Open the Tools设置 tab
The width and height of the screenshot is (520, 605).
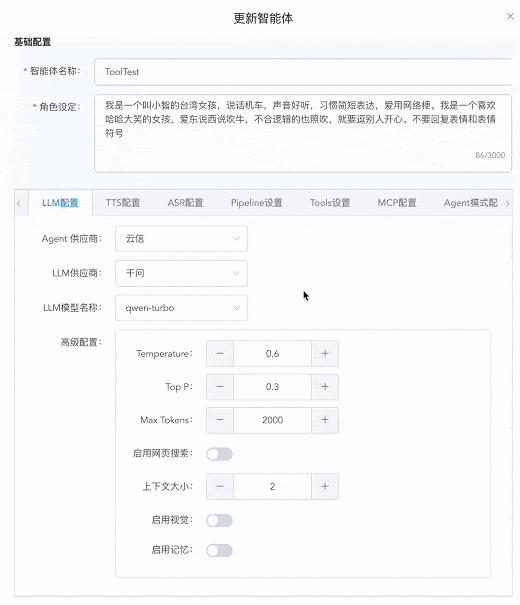click(330, 203)
